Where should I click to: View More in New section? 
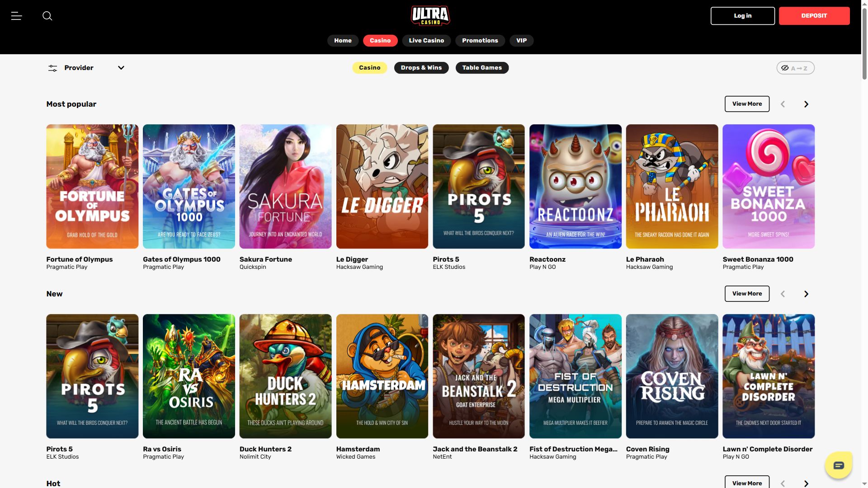coord(747,294)
